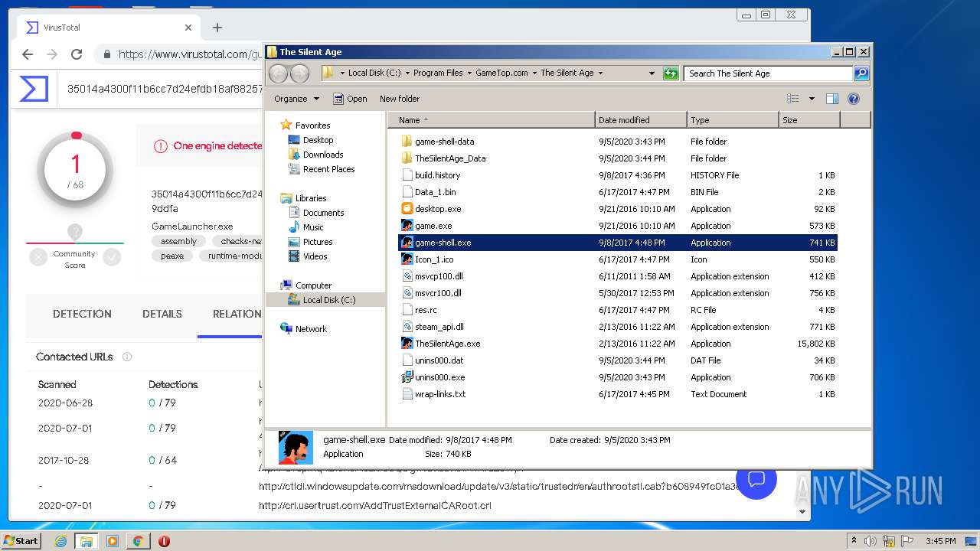Launch Internet Explorer from taskbar
This screenshot has height=551, width=980.
pyautogui.click(x=61, y=541)
